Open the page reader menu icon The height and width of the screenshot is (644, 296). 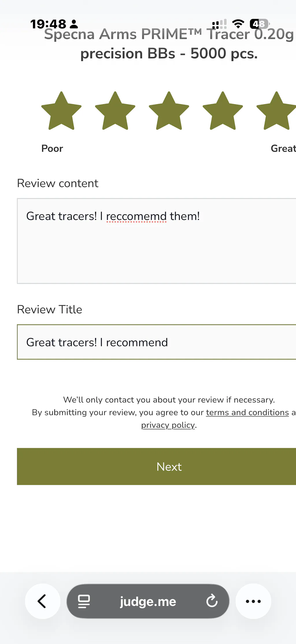[84, 601]
